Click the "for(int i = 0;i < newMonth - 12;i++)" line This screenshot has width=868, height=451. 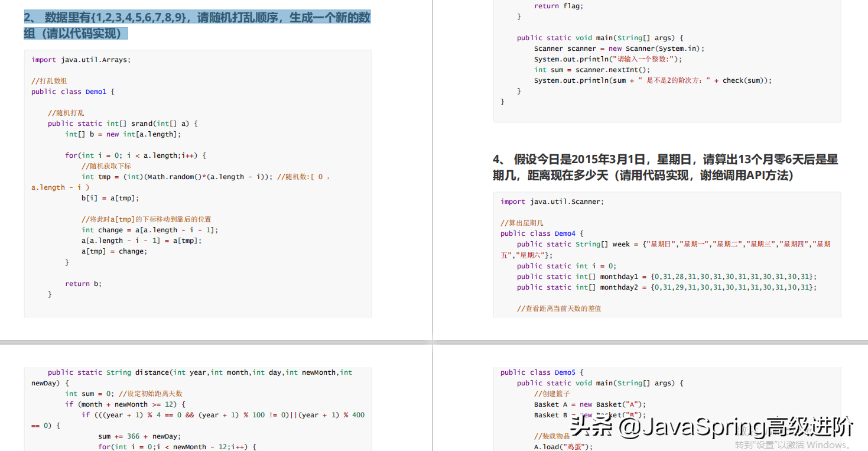point(177,447)
